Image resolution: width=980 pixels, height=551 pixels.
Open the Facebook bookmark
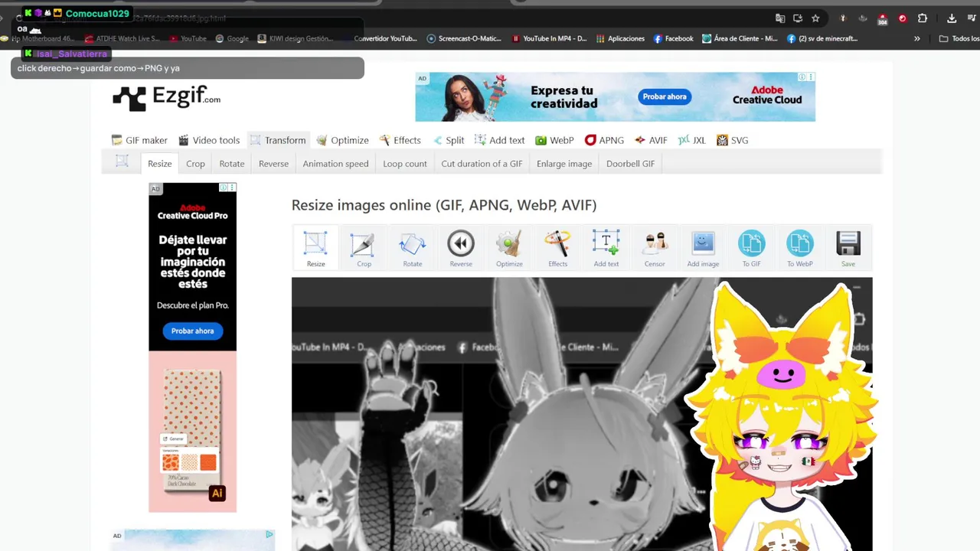[x=673, y=38]
